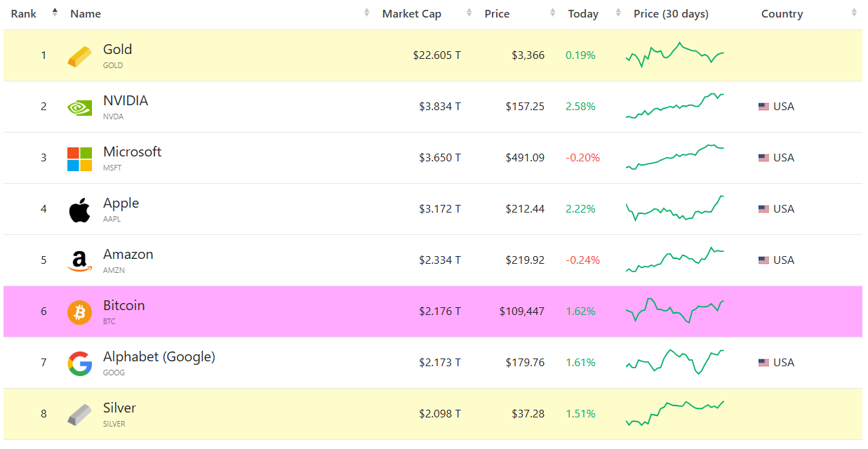Click the Price (30 days) column header
The width and height of the screenshot is (868, 449).
(670, 14)
